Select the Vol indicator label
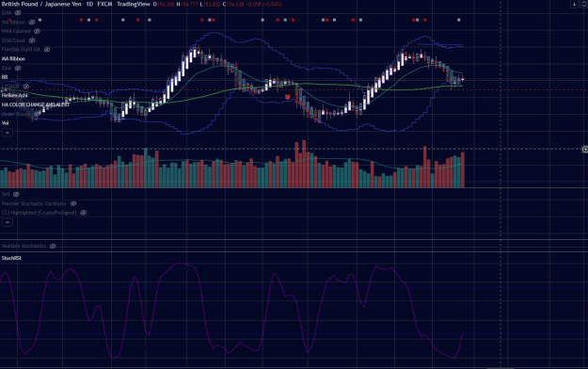The height and width of the screenshot is (369, 588). pyautogui.click(x=6, y=123)
